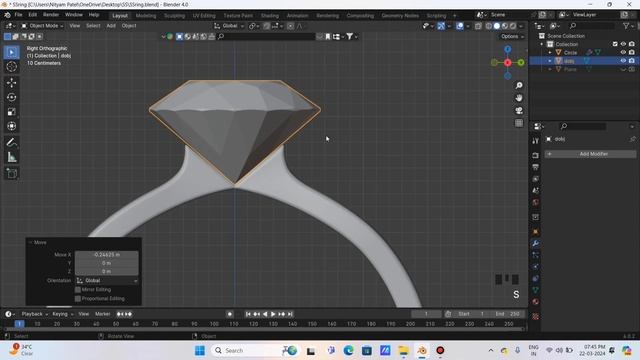The height and width of the screenshot is (360, 640).
Task: Open the Output properties tab
Action: point(536,167)
